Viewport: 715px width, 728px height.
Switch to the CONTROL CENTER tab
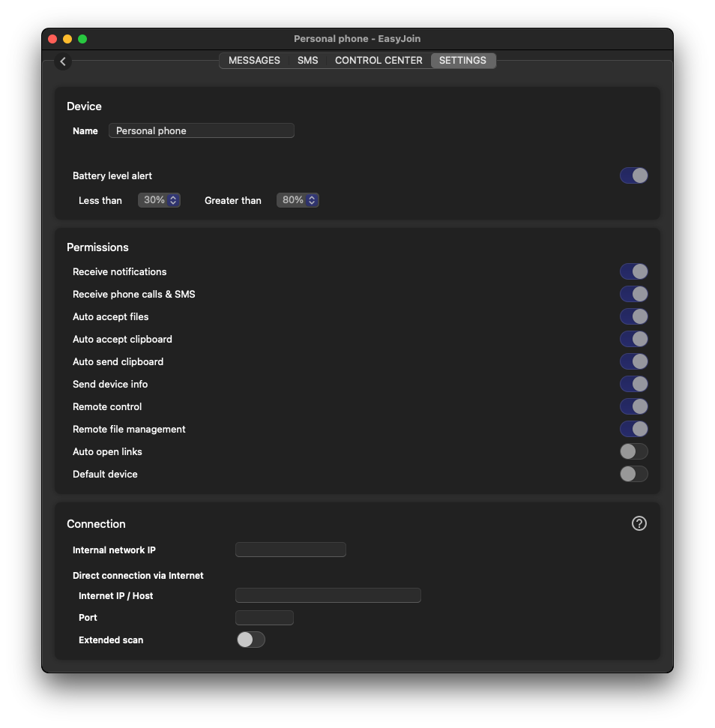pos(378,61)
